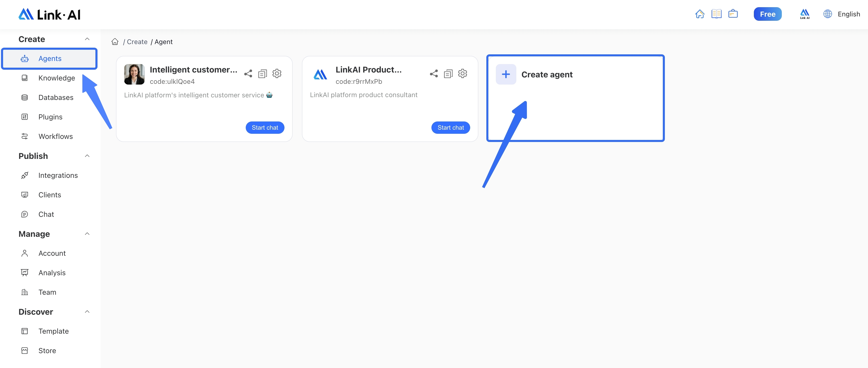Click the Analysis chart icon
Viewport: 868px width, 368px height.
click(x=25, y=273)
